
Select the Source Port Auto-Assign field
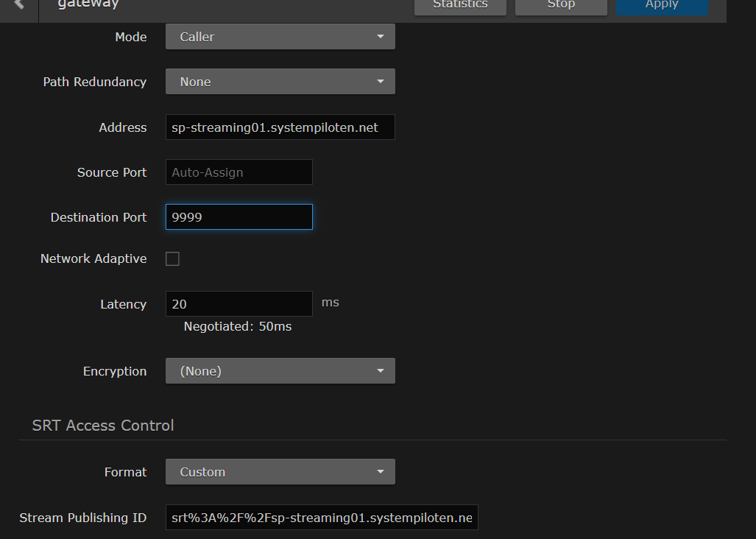[239, 172]
